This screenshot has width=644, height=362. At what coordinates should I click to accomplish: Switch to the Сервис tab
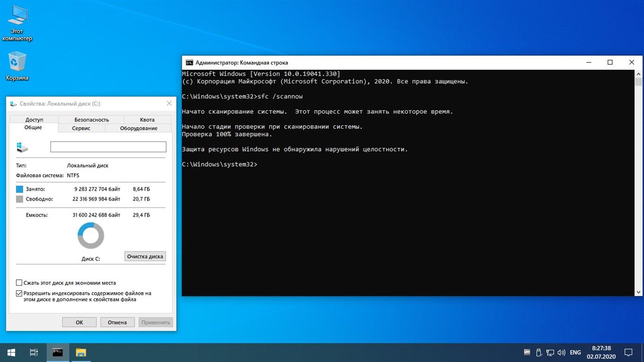tap(80, 128)
